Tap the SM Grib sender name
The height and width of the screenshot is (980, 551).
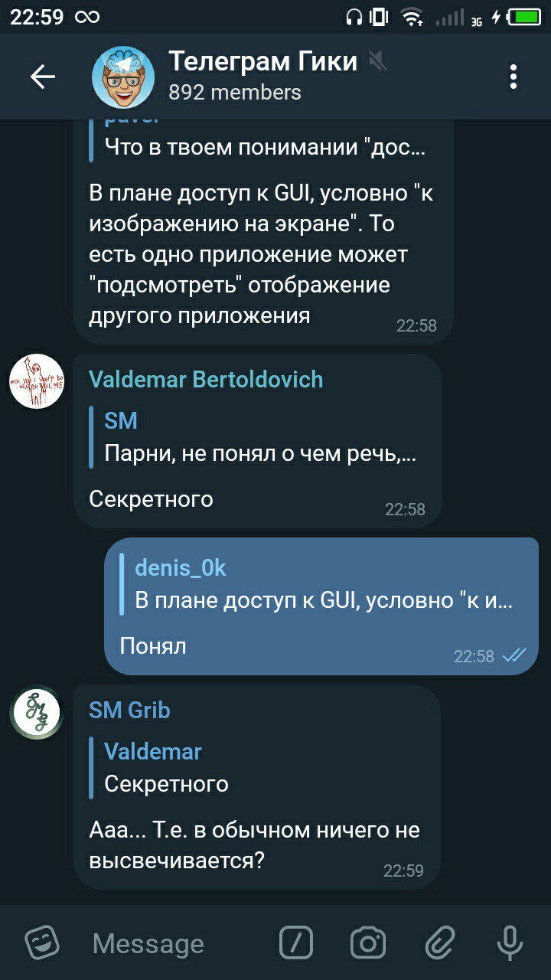tap(129, 710)
